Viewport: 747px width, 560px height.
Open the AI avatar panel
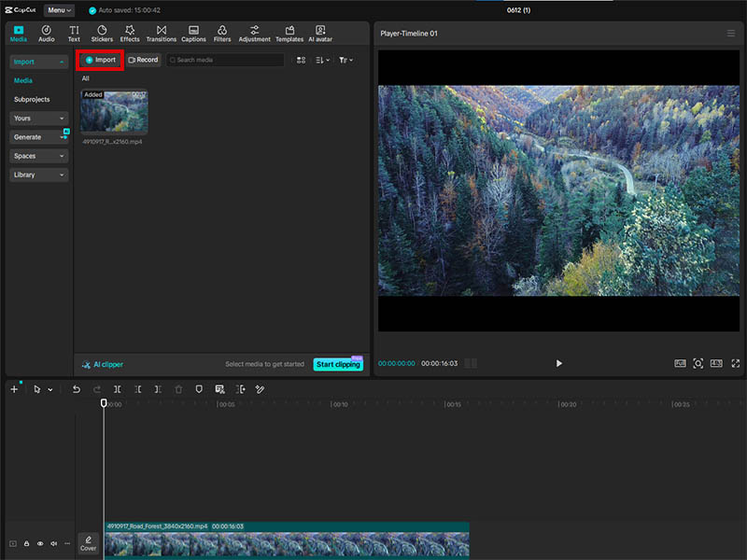pos(320,34)
